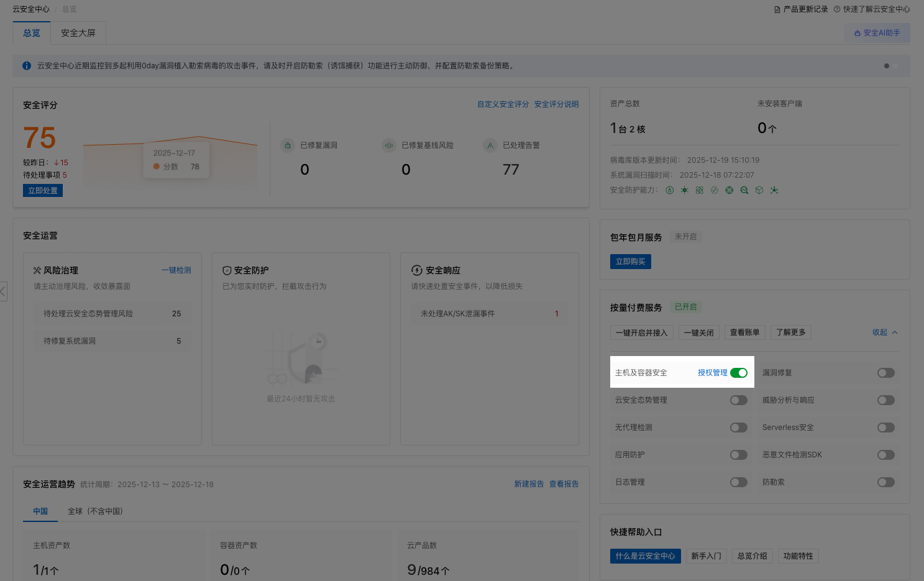This screenshot has height=581, width=924.
Task: Click the cube security capability icon
Action: 759,190
